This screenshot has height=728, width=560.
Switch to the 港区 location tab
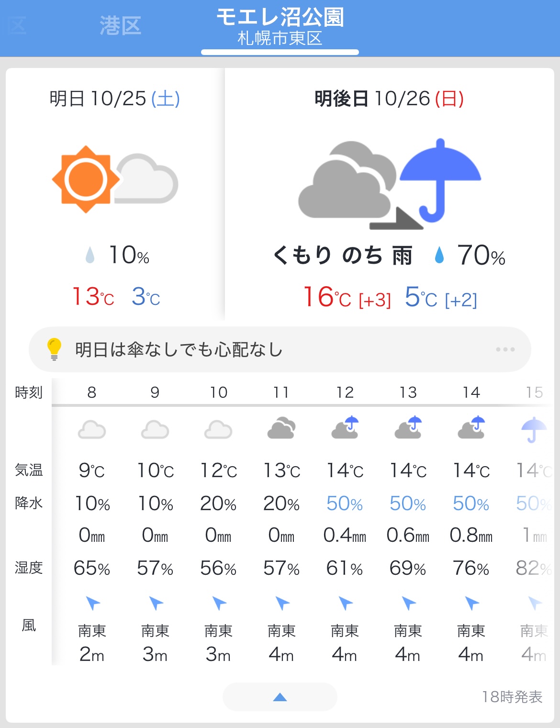(x=120, y=26)
